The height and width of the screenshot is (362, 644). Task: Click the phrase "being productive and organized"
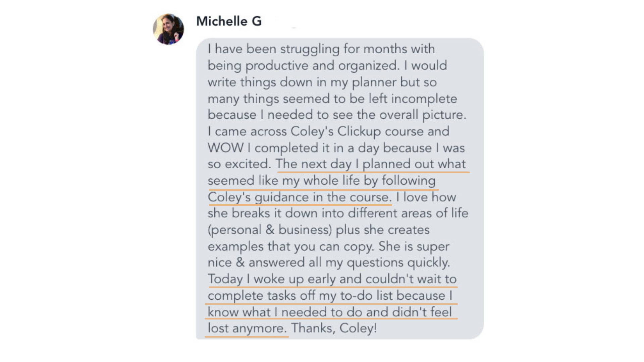(x=303, y=66)
